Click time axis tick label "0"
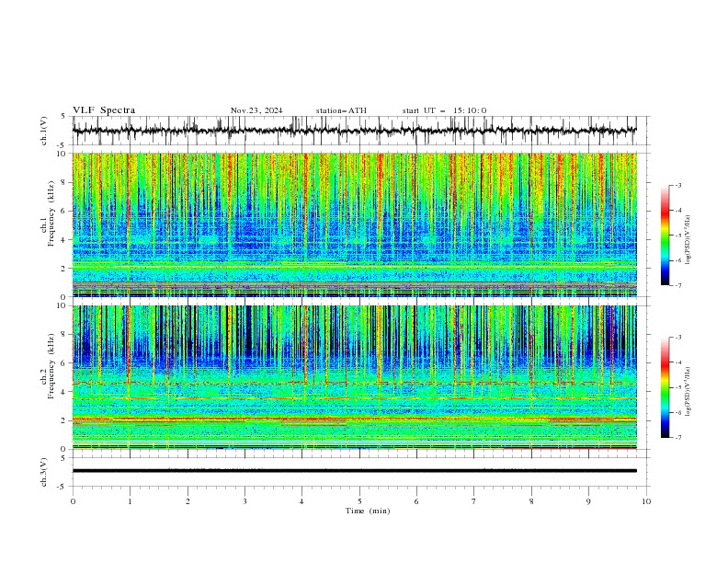The width and height of the screenshot is (728, 563). tap(73, 501)
